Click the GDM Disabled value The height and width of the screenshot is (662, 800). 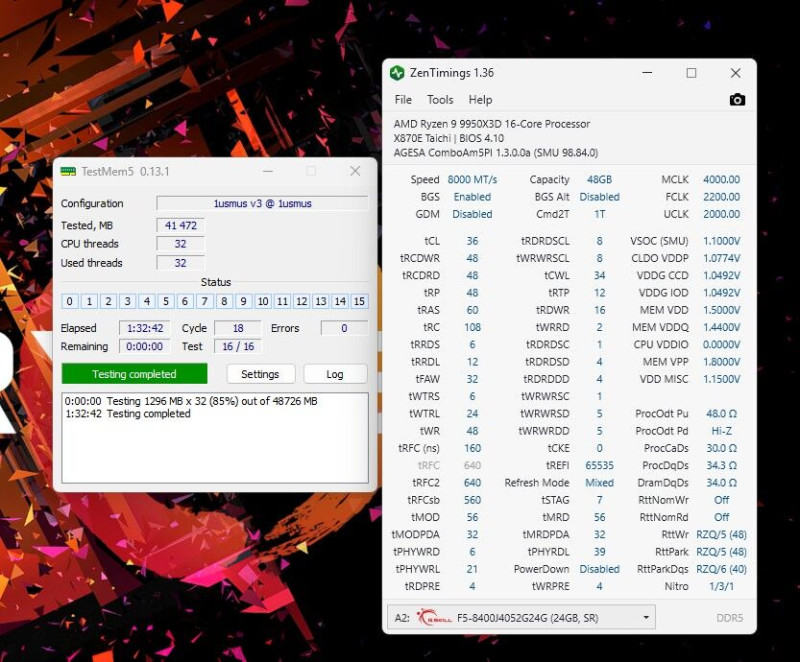(x=472, y=214)
